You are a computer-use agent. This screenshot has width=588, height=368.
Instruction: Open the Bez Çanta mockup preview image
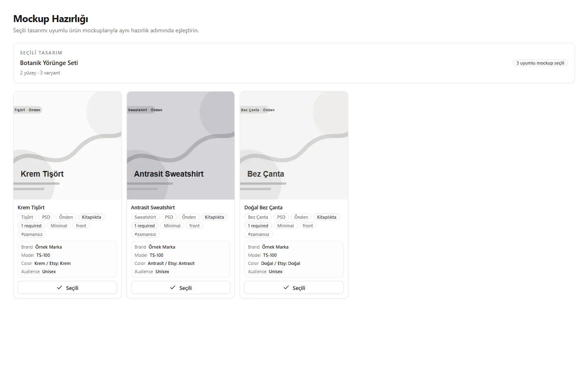[294, 146]
